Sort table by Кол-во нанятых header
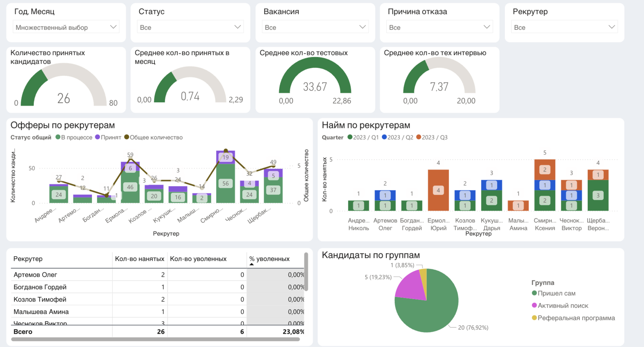This screenshot has width=644, height=347. 140,259
